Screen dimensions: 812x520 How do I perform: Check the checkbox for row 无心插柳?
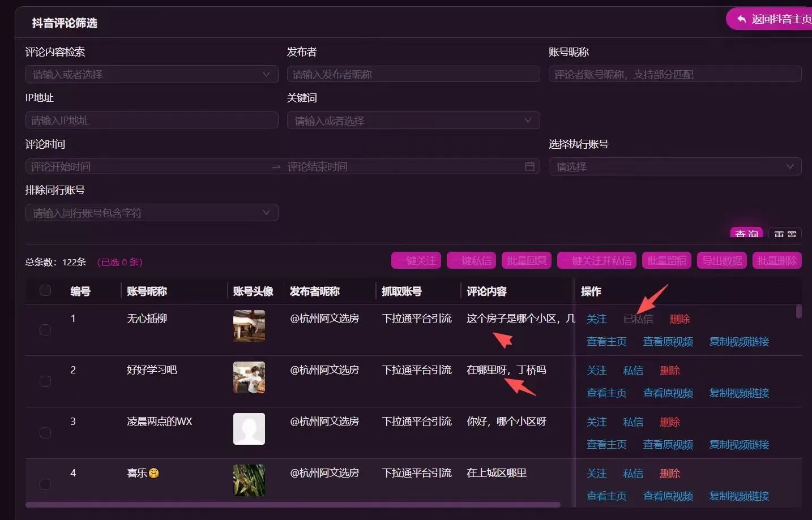[45, 330]
